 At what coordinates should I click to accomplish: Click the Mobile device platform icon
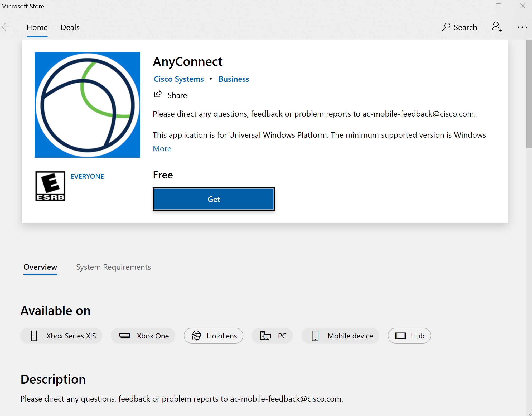(315, 336)
